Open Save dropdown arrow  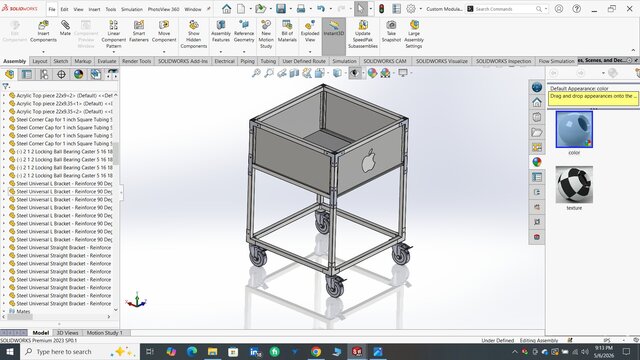(290, 9)
